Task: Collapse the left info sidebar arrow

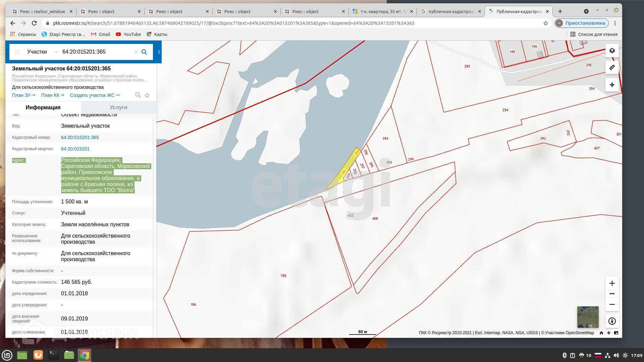Action: [159, 52]
